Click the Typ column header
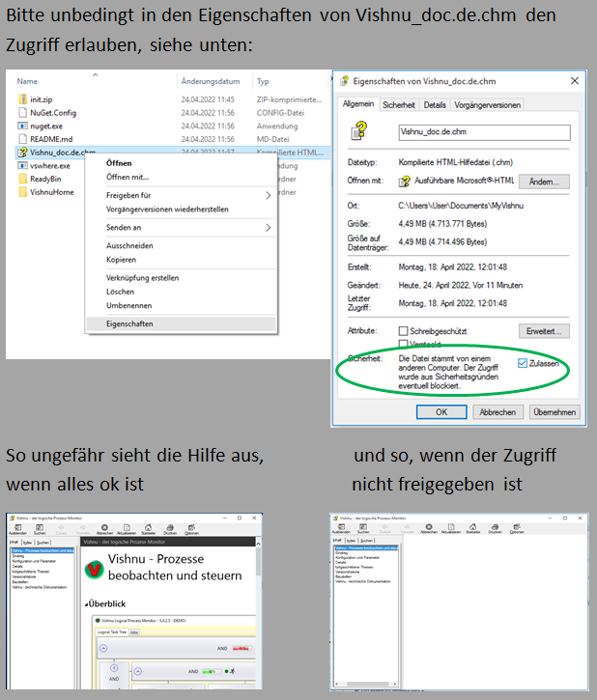This screenshot has height=700, width=597. [x=263, y=81]
